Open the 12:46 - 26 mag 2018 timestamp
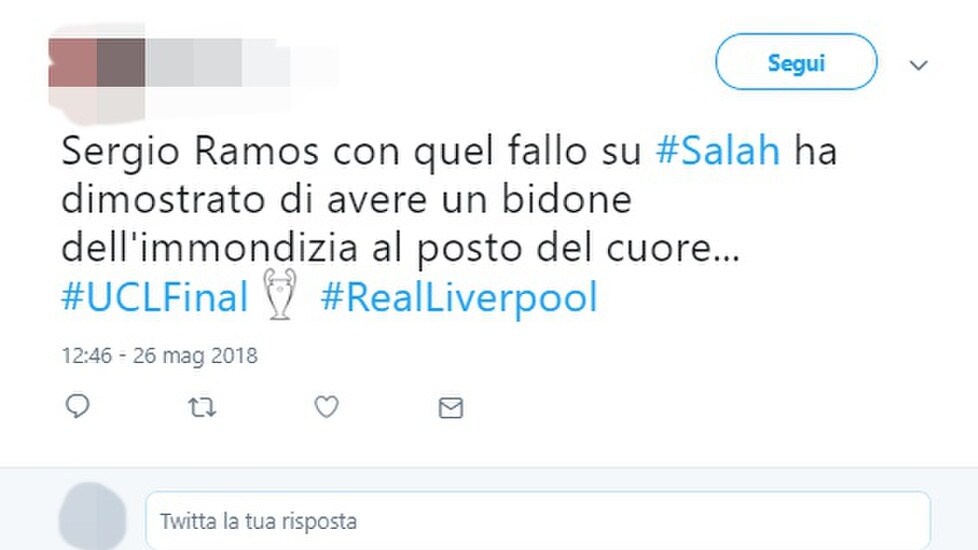 (159, 355)
